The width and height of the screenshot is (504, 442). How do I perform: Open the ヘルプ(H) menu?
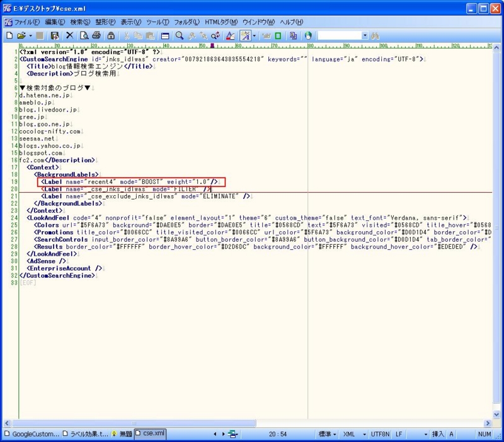[291, 22]
